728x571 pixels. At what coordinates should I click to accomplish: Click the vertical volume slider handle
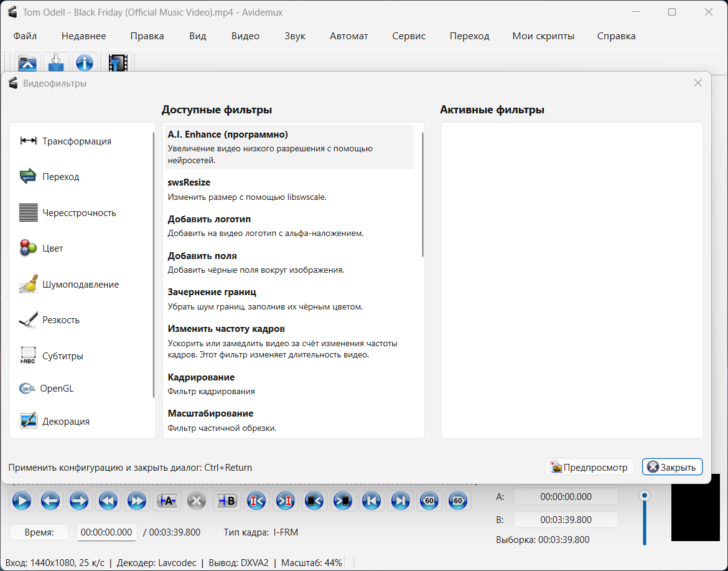pyautogui.click(x=645, y=496)
